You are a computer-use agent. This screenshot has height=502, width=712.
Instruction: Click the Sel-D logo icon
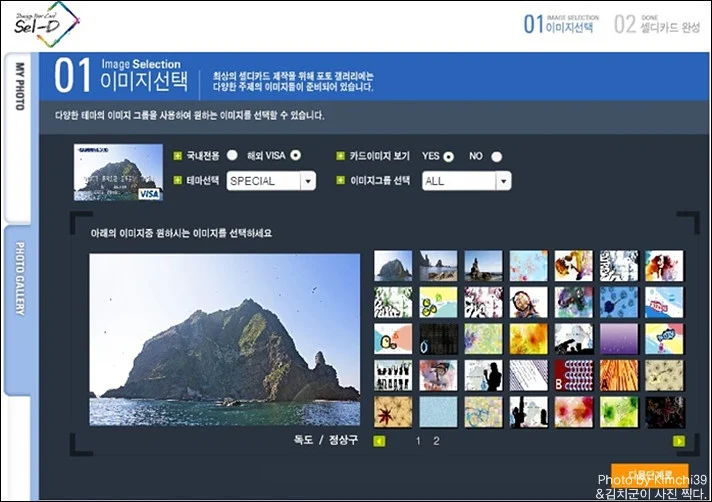(46, 25)
